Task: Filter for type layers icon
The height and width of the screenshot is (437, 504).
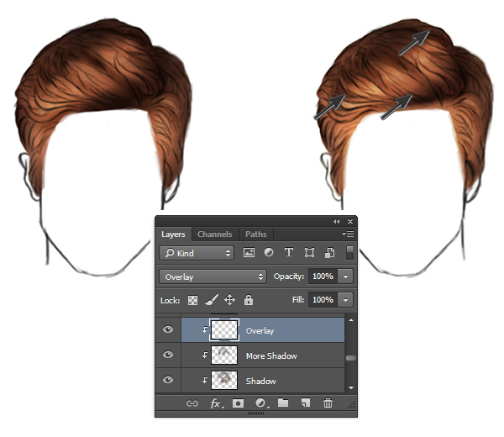Action: 289,252
